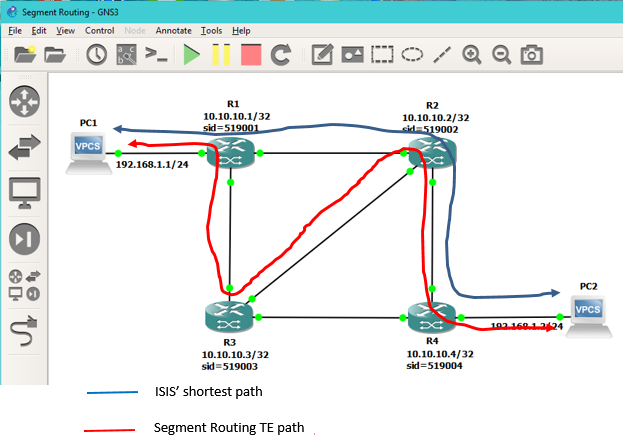Click the zoom out magnifier icon
Screen dimensions: 624x443
coord(502,54)
